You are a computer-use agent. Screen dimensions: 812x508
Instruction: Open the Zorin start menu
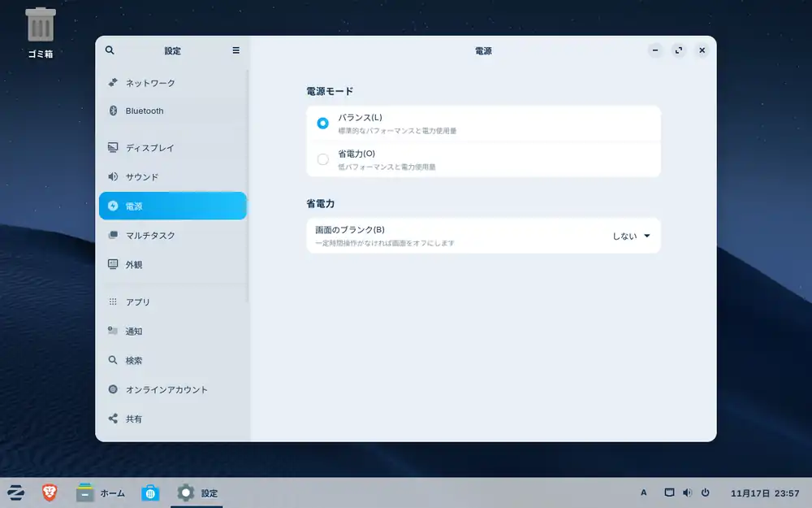click(x=15, y=493)
